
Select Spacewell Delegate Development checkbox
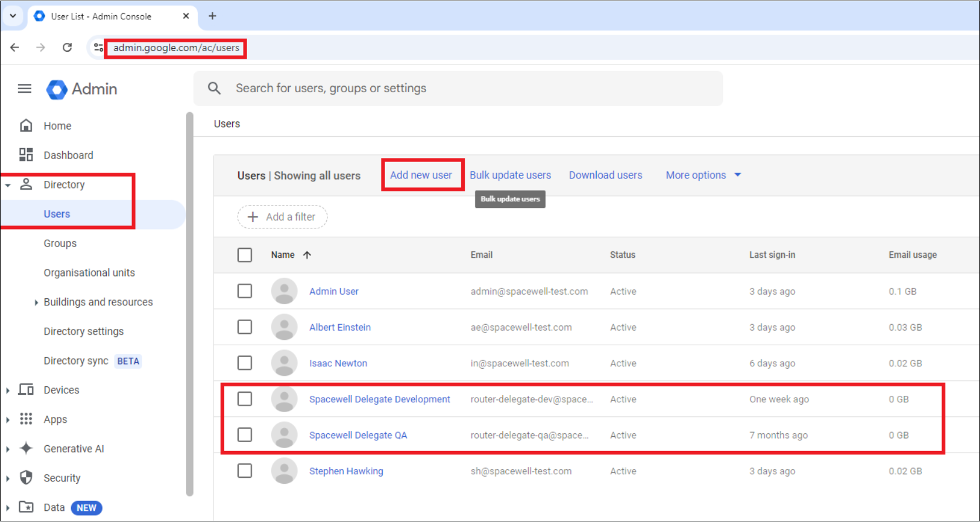[x=245, y=399]
